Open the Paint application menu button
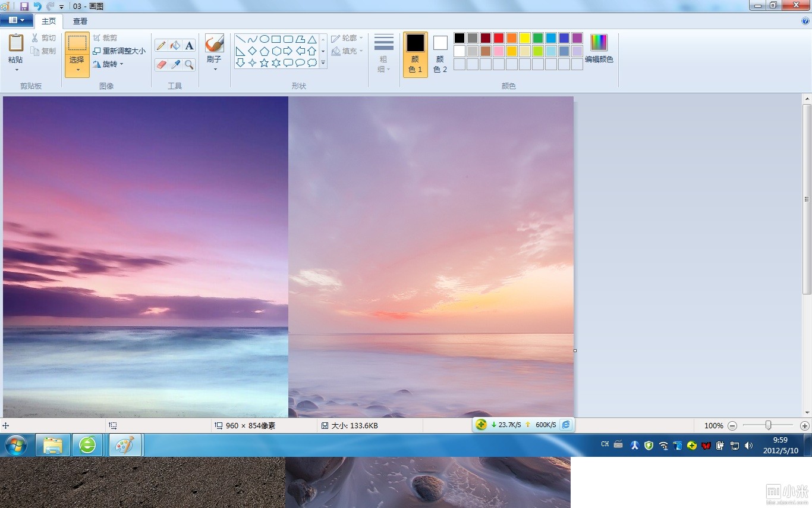The width and height of the screenshot is (812, 508). pyautogui.click(x=17, y=21)
